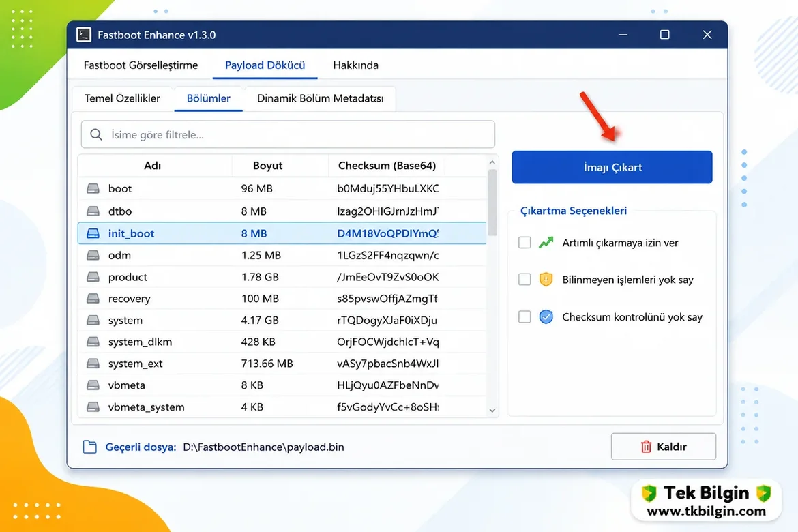Click the 1.78 GB size cell

pos(260,277)
